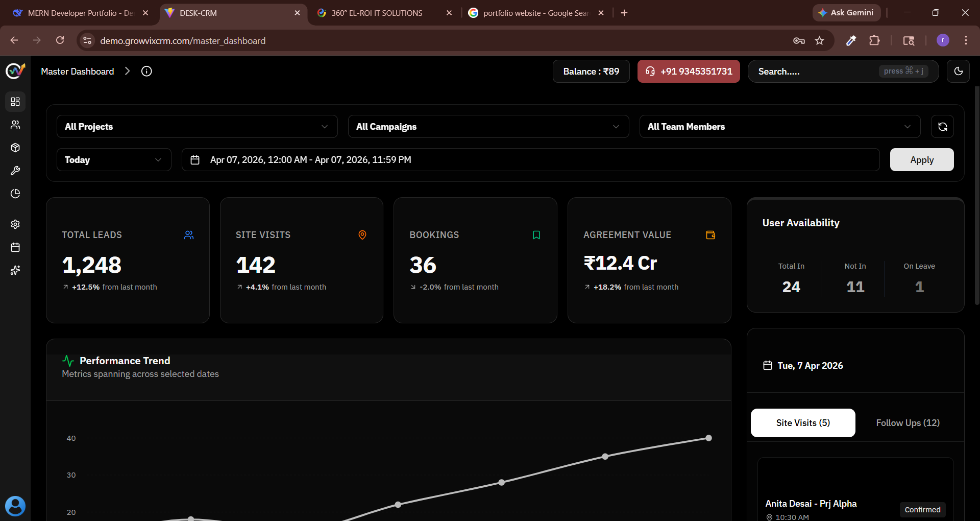Click the date range picker field
Viewport: 980px width, 521px height.
pos(530,160)
